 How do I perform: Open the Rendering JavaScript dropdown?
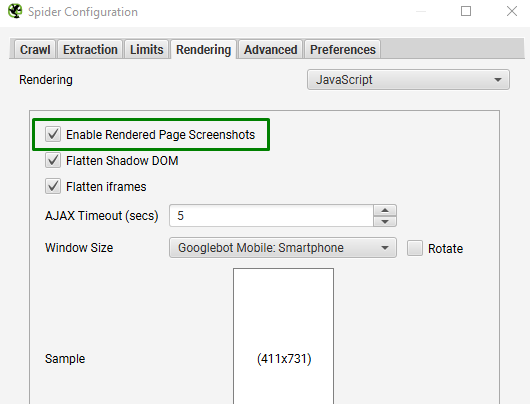pos(408,80)
